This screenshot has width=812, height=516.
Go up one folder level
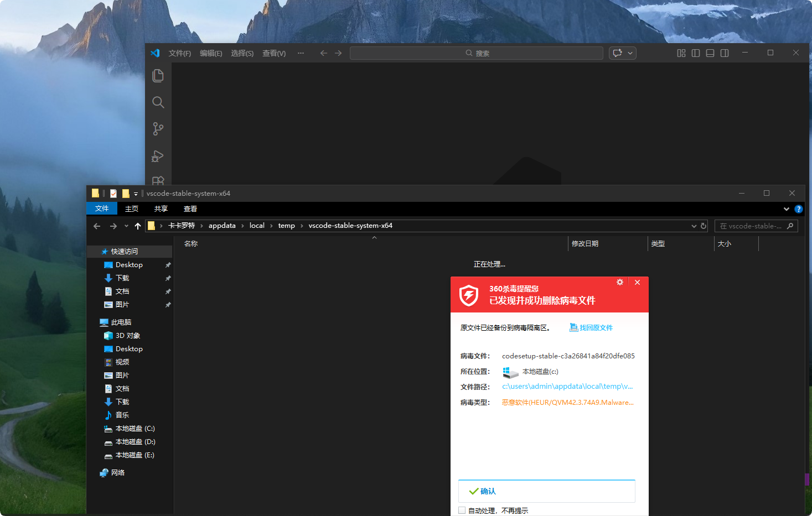coord(138,226)
